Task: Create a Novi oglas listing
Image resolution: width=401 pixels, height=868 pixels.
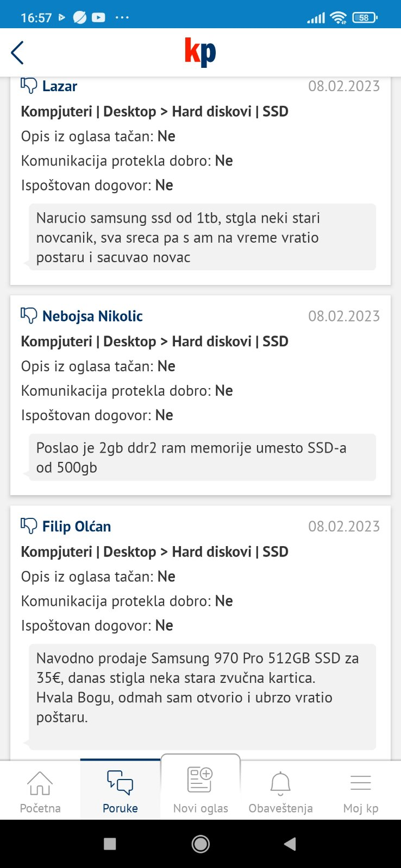Action: tap(200, 789)
